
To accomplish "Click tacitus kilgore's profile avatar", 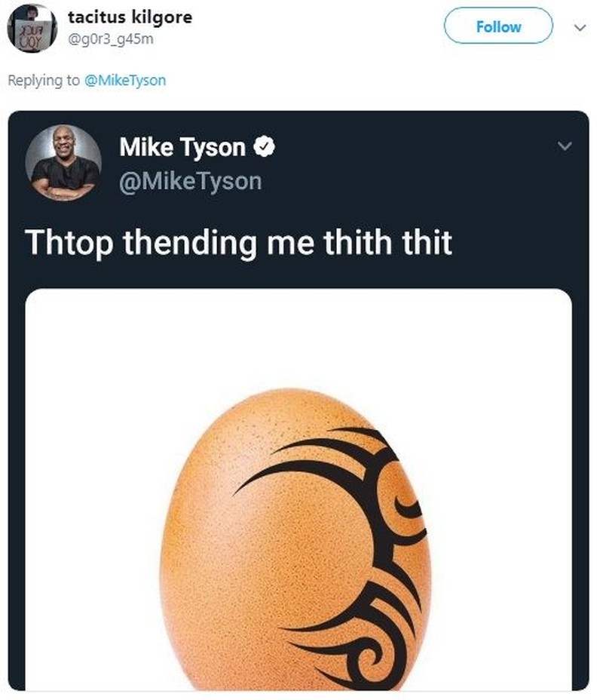I will 32,28.
